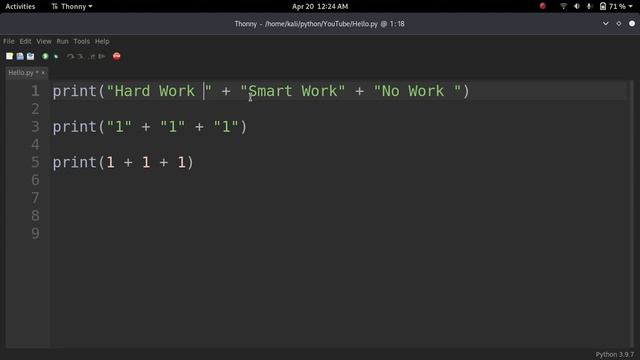The image size is (640, 360).
Task: Stop the program with the red Stop icon
Action: tap(117, 56)
